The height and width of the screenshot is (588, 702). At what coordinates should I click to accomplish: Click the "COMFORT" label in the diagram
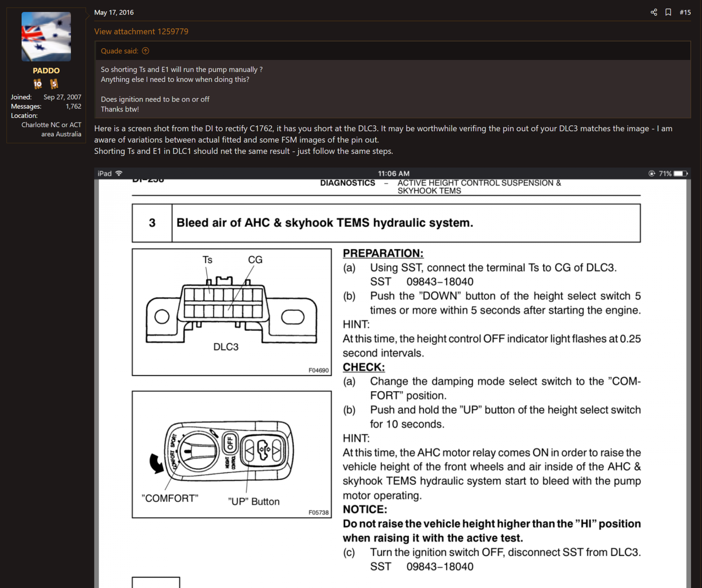pyautogui.click(x=170, y=498)
